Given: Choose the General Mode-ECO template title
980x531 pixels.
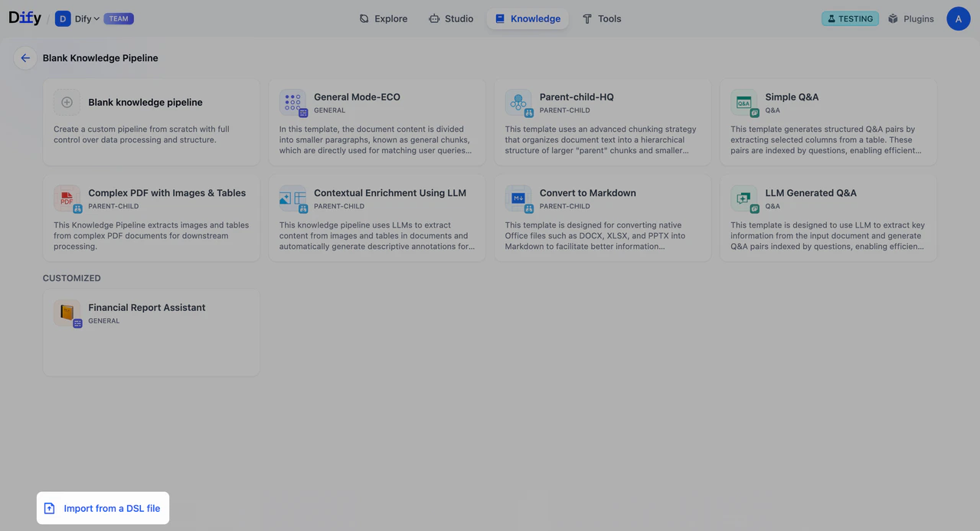Looking at the screenshot, I should coord(357,97).
